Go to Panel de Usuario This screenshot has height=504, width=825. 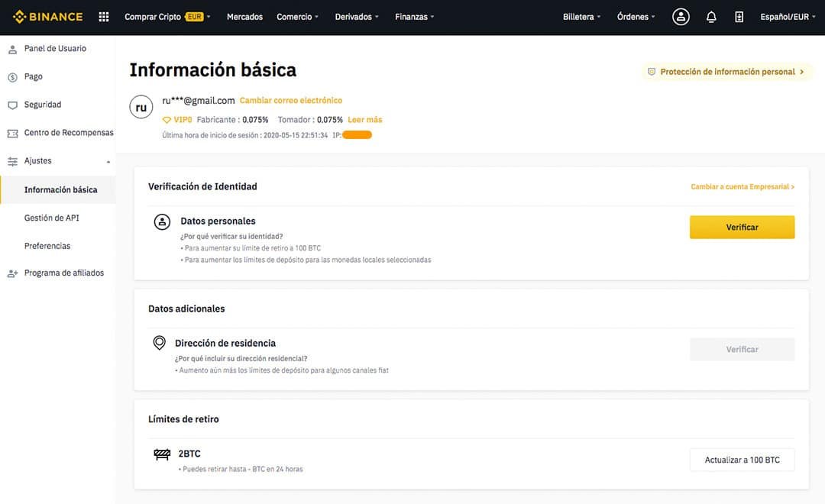click(55, 48)
